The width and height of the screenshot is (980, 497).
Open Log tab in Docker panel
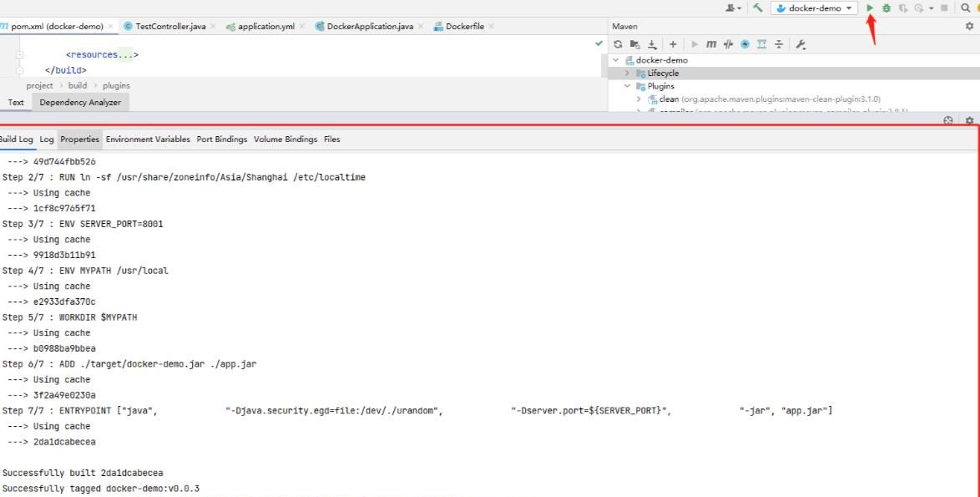46,139
